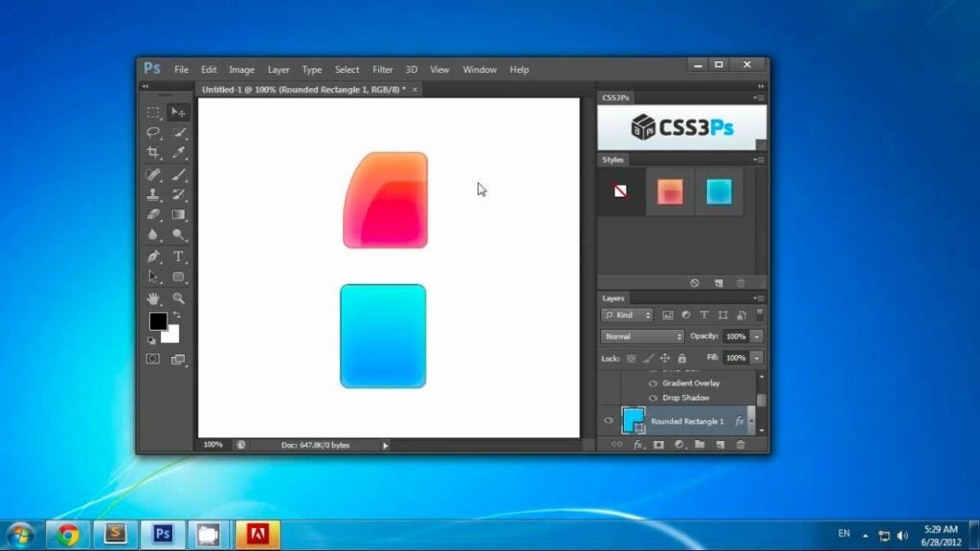The image size is (980, 551).
Task: Select the Clone Stamp tool
Action: pos(153,194)
